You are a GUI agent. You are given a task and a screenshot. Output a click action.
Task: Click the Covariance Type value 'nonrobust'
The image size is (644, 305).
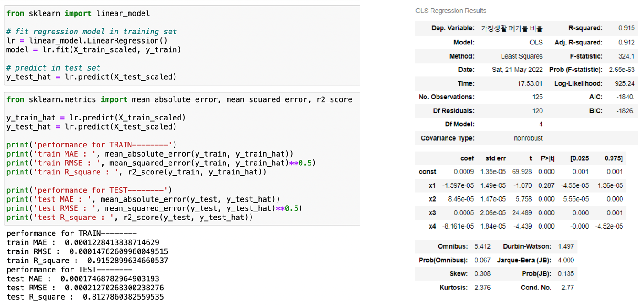(x=528, y=138)
